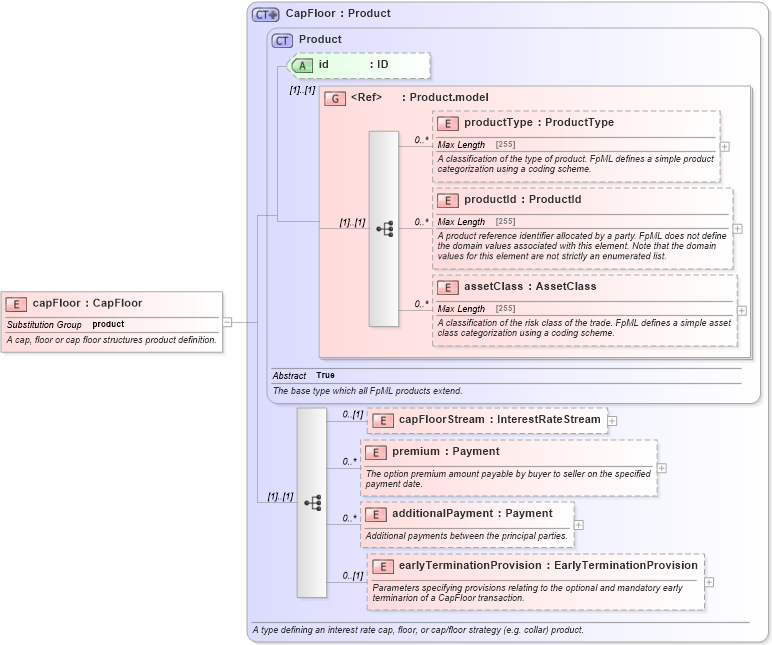Select 'CapFloor : Product' type header
772x645 pixels.
point(338,13)
